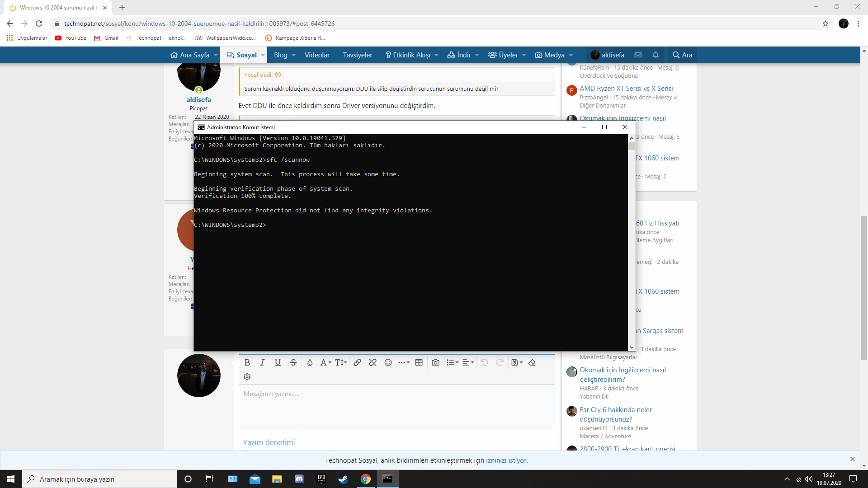Toggle strikethrough formatting in editor

[293, 362]
